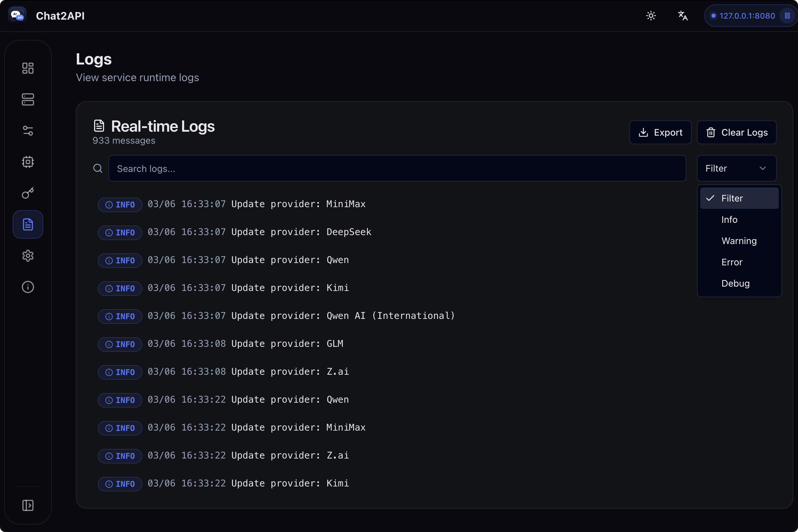Collapse the sidebar panel
The height and width of the screenshot is (532, 798).
coord(28,505)
